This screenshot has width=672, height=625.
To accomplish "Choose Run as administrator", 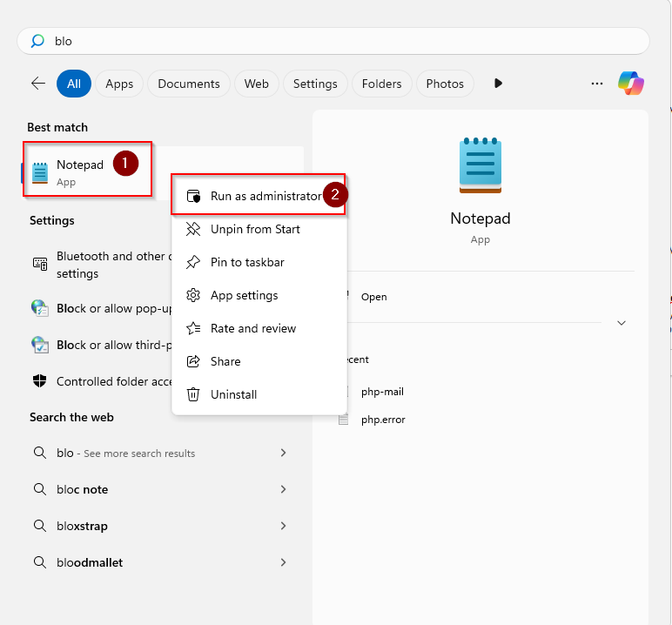I will (259, 196).
